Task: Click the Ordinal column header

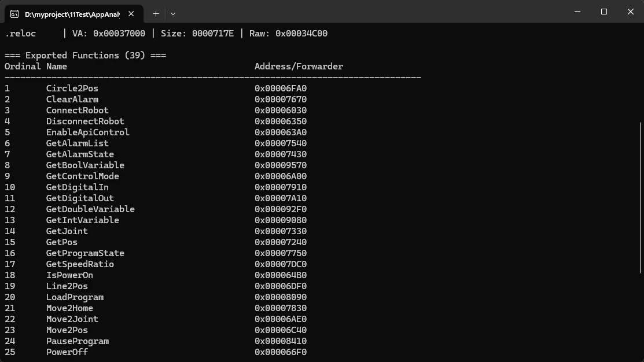Action: coord(23,67)
